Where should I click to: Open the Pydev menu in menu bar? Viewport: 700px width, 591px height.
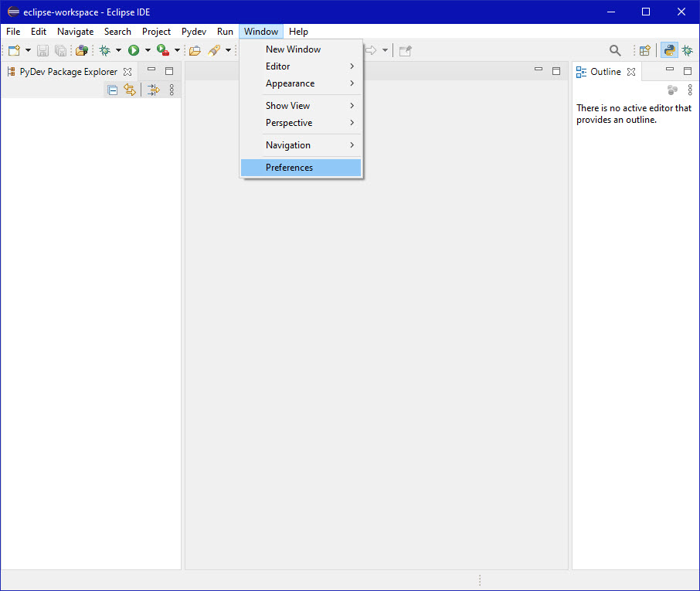(194, 32)
